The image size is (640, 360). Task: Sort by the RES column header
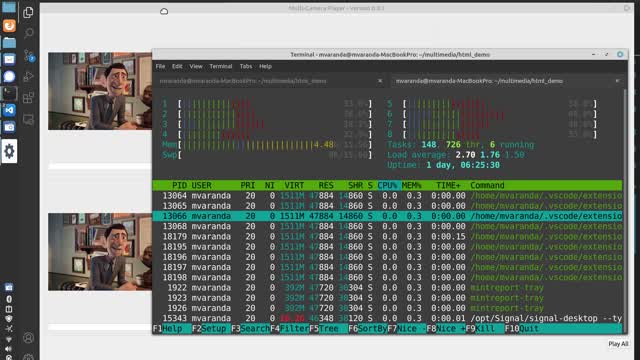pos(326,185)
